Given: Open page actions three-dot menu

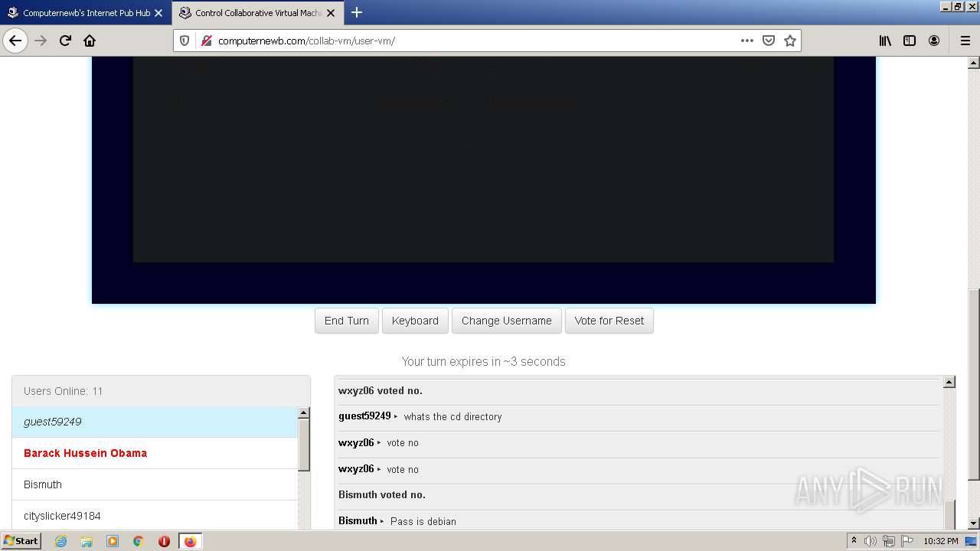Looking at the screenshot, I should pyautogui.click(x=747, y=41).
